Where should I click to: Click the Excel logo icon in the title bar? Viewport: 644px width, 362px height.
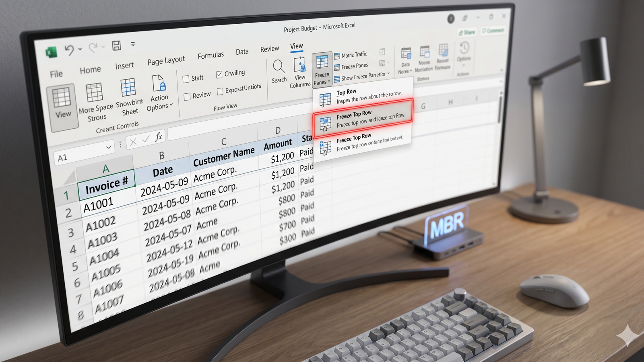point(51,52)
